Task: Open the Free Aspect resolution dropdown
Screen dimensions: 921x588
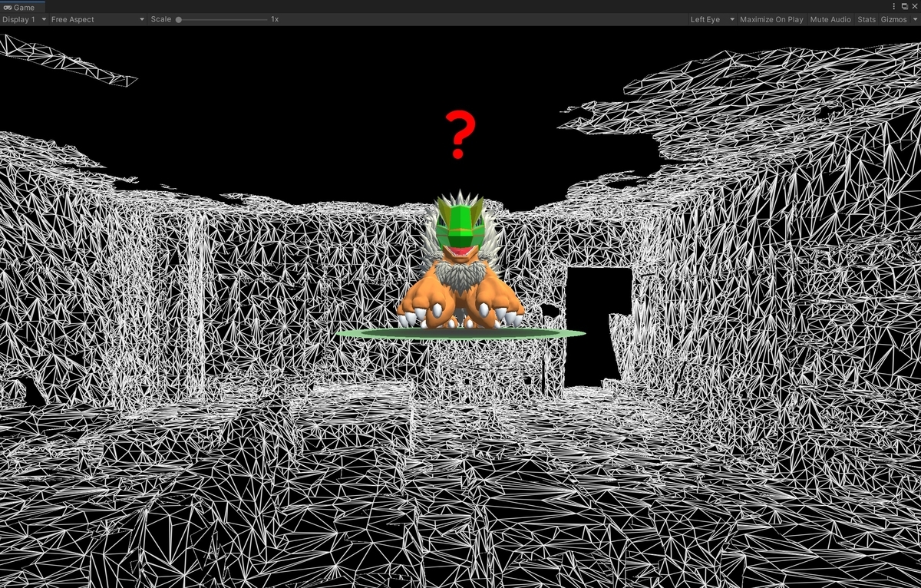Action: pos(97,19)
